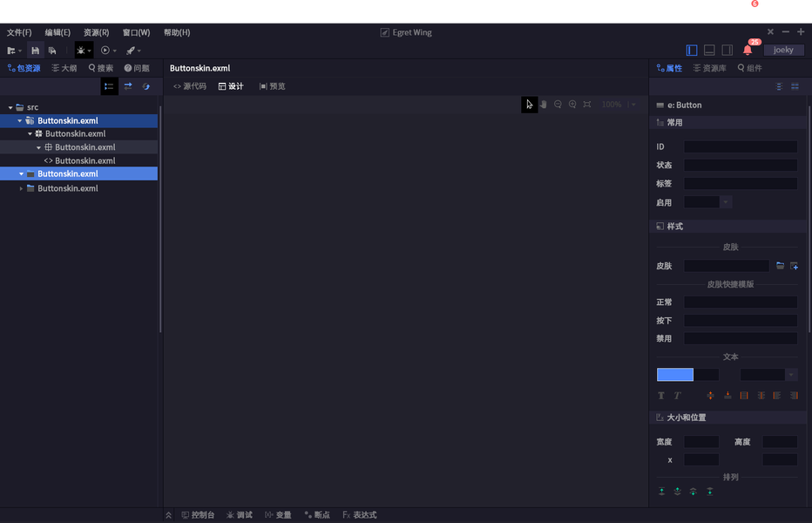
Task: Open the 文件(F) menu
Action: 19,32
